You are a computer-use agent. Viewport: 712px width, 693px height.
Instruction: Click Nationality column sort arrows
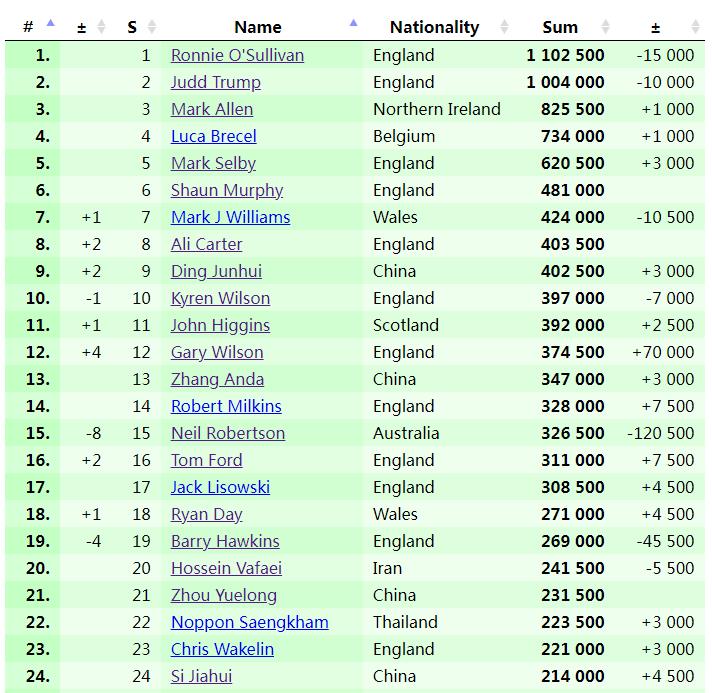coord(504,27)
